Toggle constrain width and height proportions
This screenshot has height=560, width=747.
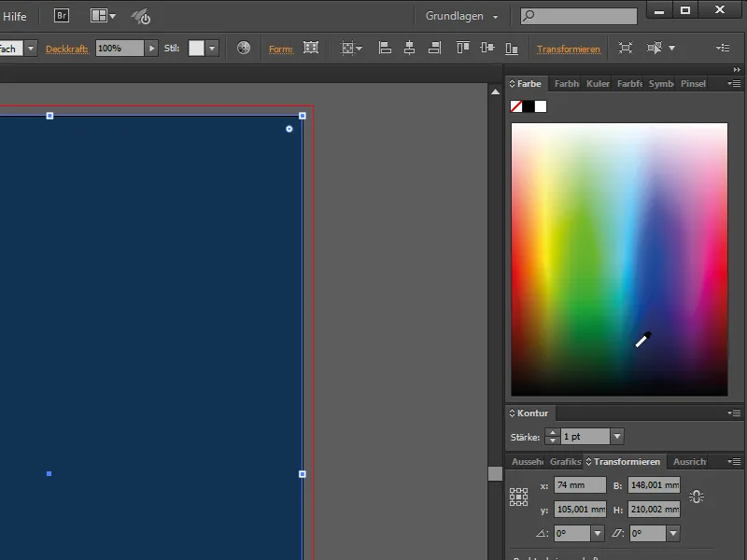point(697,497)
